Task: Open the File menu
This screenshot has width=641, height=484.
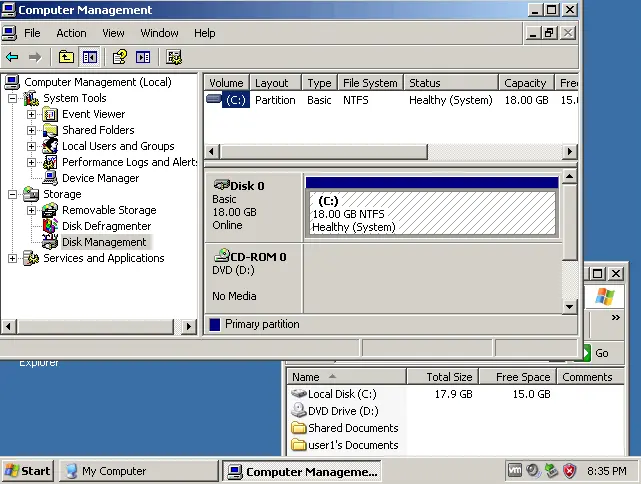Action: (x=32, y=33)
